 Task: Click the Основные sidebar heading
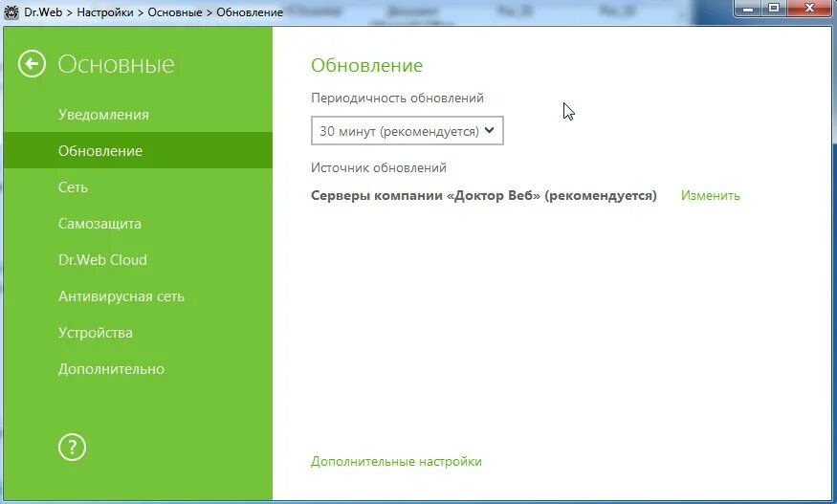pos(116,64)
